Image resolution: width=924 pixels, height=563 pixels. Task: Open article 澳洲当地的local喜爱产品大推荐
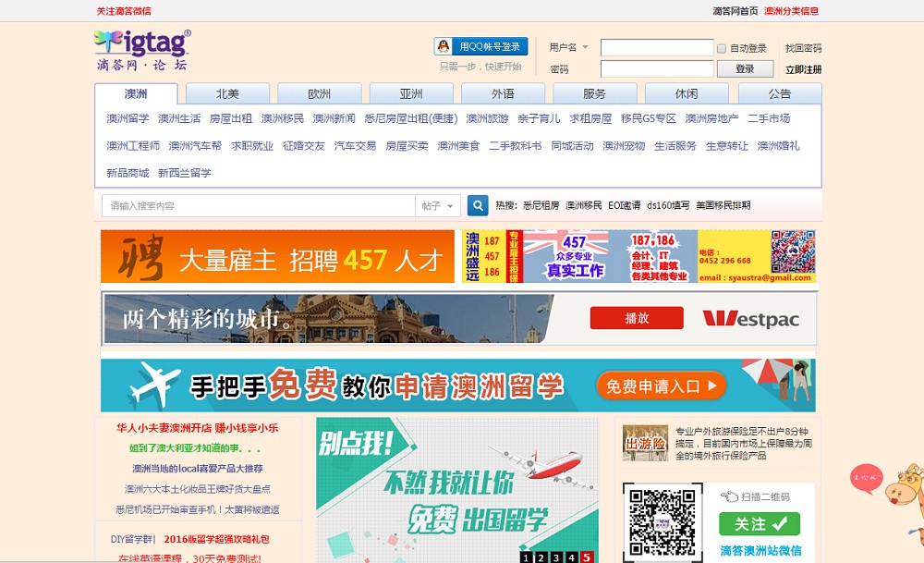coord(198,469)
